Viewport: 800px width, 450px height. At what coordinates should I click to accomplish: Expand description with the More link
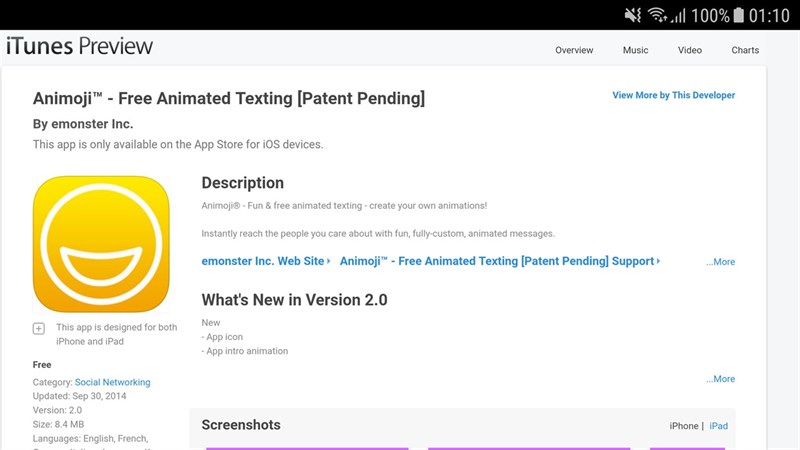coord(720,262)
